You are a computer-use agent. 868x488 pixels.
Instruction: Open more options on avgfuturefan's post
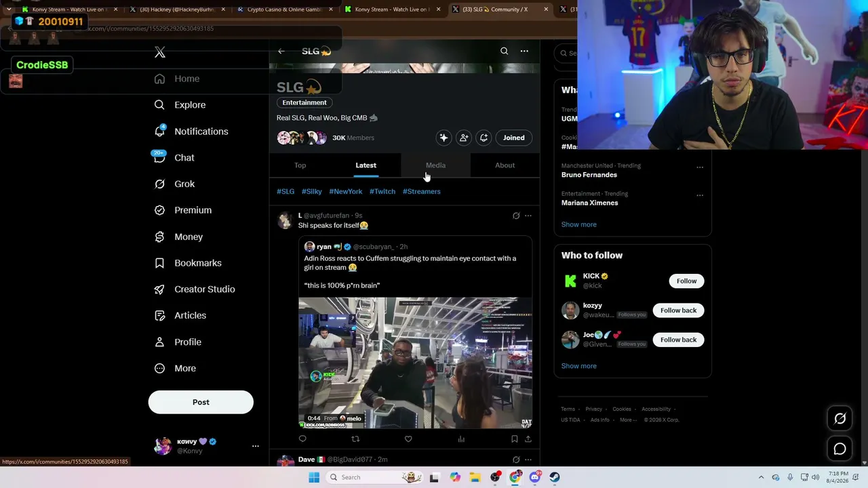pyautogui.click(x=528, y=216)
